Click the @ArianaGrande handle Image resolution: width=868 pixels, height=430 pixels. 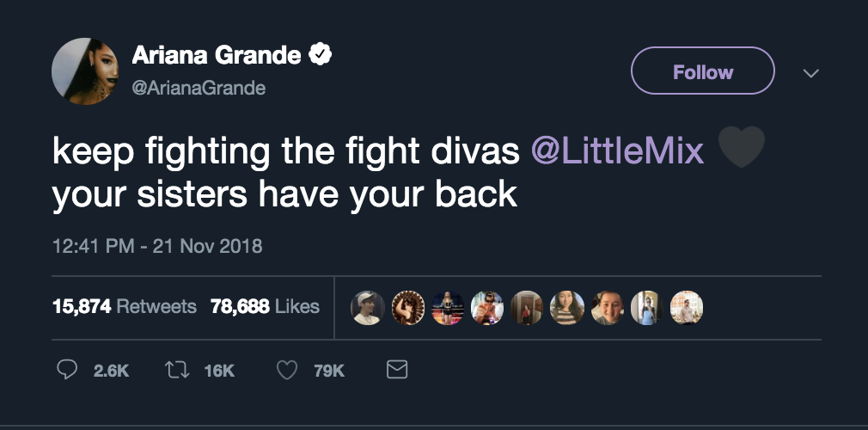click(x=198, y=88)
